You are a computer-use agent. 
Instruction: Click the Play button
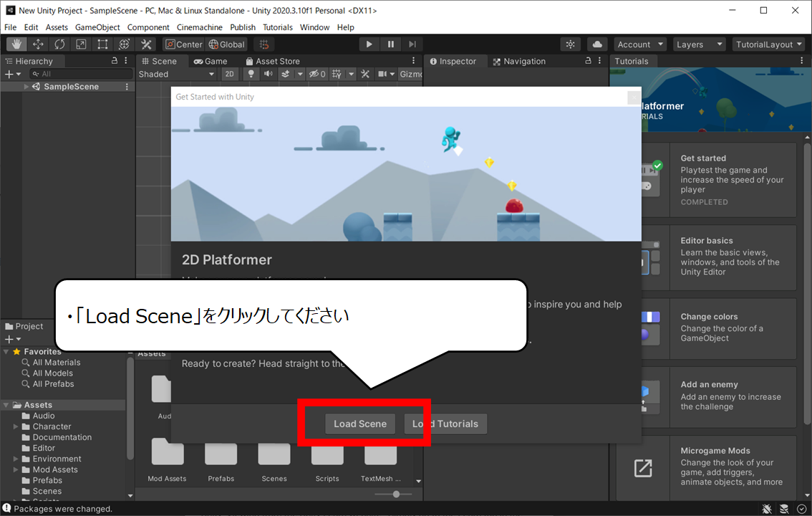pos(369,44)
